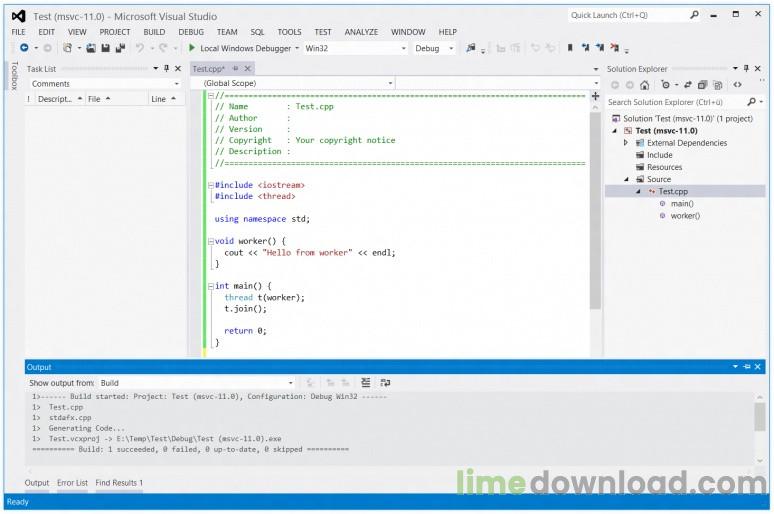Click the editor split window handle icon
Image resolution: width=774 pixels, height=514 pixels.
pos(595,96)
